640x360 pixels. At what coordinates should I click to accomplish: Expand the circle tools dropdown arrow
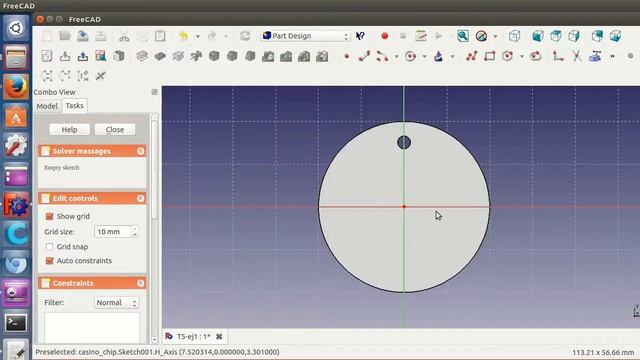coord(424,56)
